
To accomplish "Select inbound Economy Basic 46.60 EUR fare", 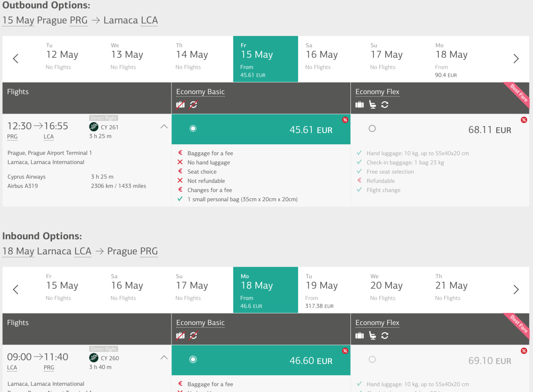I will (x=193, y=360).
